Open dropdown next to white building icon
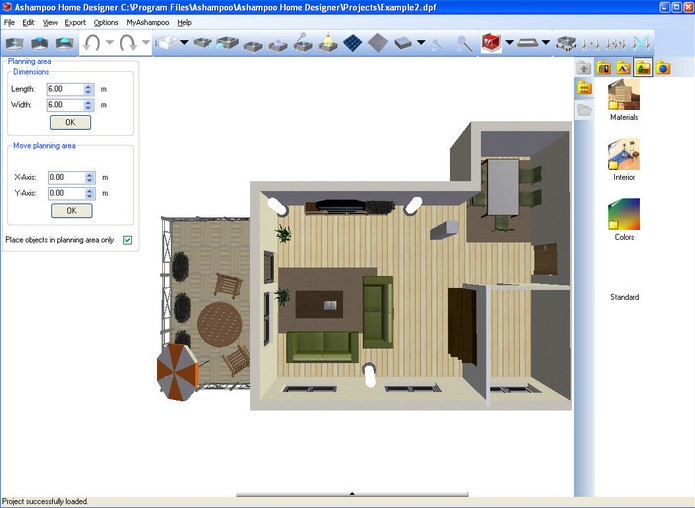The image size is (695, 508). [x=184, y=43]
